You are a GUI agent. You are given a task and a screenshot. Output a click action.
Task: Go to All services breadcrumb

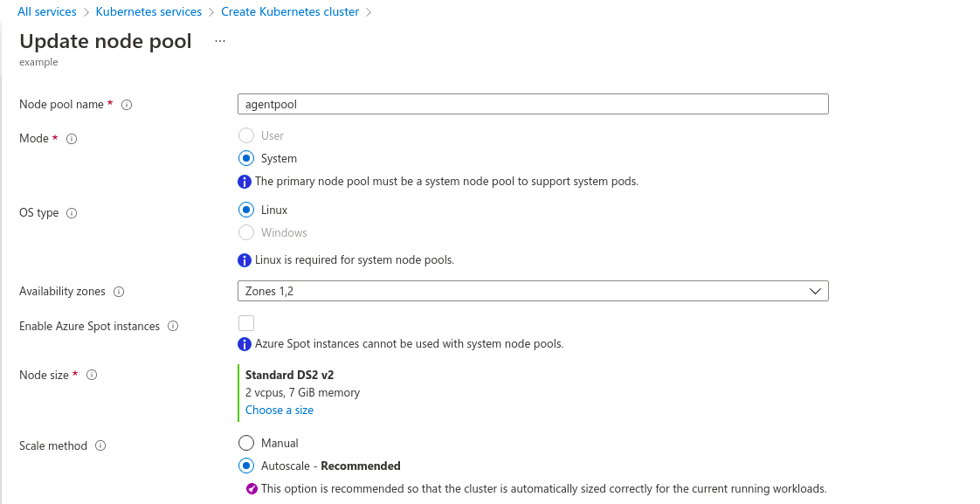(x=47, y=12)
